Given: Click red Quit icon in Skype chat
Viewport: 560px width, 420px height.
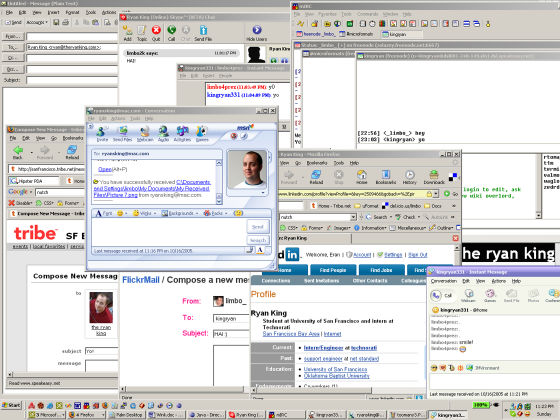Looking at the screenshot, I should pyautogui.click(x=156, y=33).
